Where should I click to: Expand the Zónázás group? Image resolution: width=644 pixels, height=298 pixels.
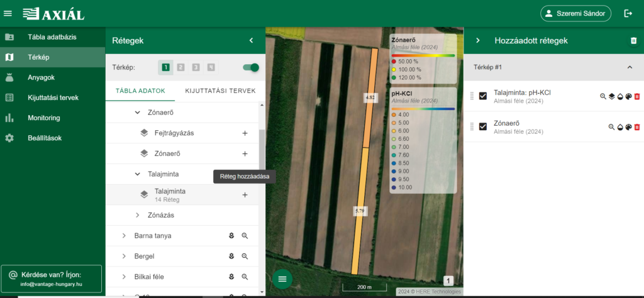click(138, 216)
